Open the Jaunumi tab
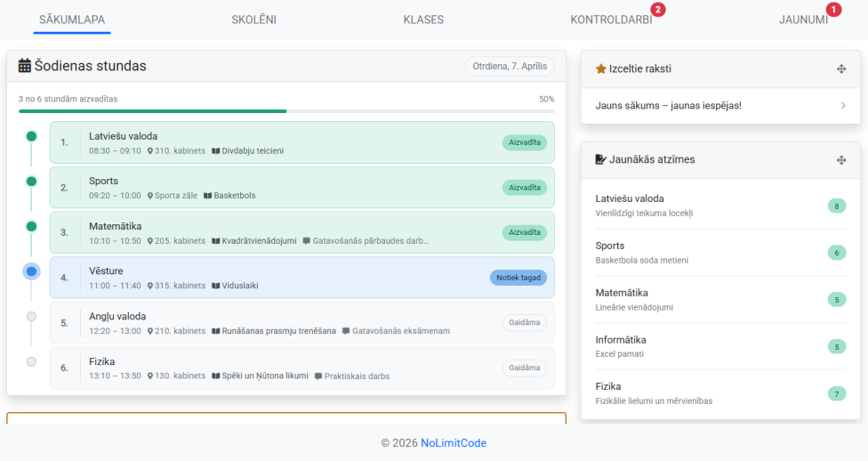 tap(803, 20)
